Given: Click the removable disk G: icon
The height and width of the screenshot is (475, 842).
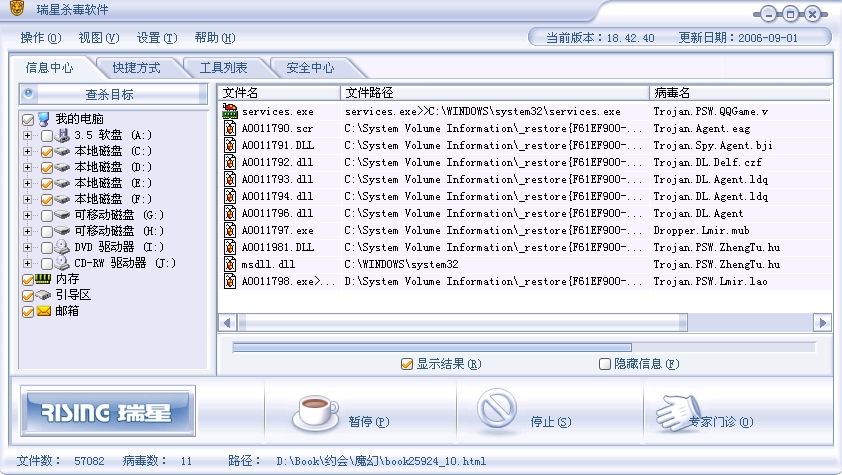Looking at the screenshot, I should click(x=62, y=215).
